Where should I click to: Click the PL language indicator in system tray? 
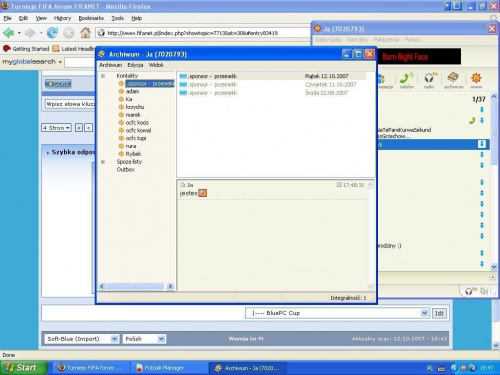(430, 368)
